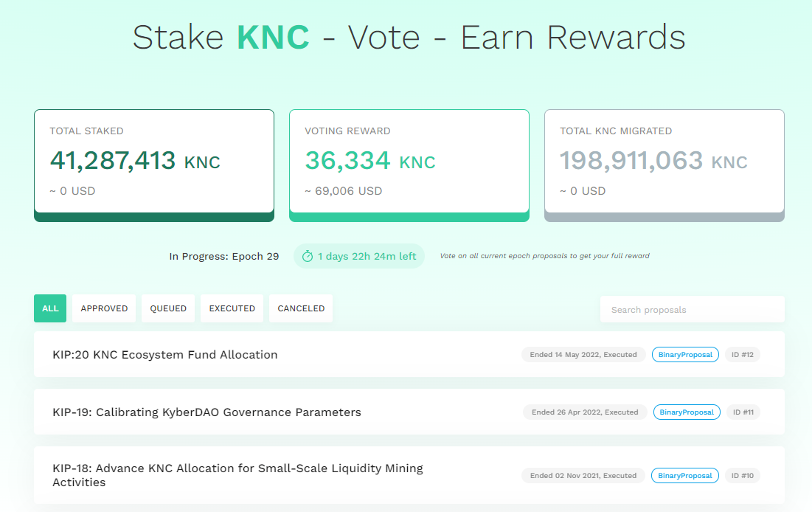
Task: Select the ALL proposals filter tab
Action: [50, 308]
